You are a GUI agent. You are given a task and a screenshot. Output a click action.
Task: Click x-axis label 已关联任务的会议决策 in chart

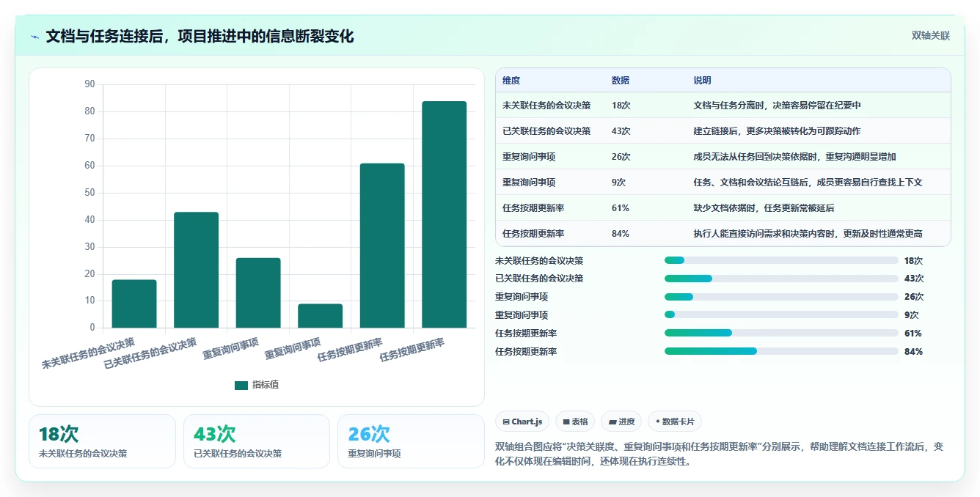[x=151, y=353]
